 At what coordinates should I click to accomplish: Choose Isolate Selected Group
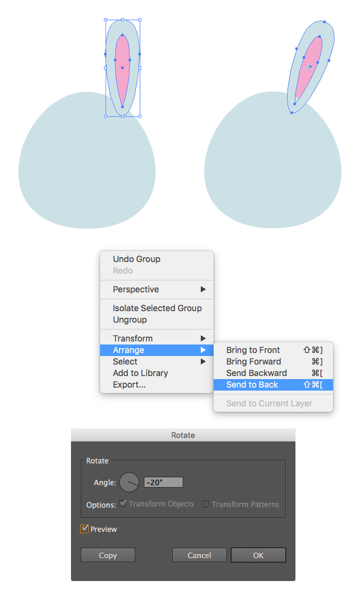pos(157,308)
